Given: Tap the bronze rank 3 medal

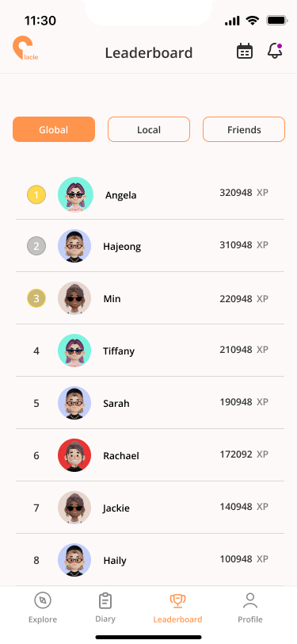Looking at the screenshot, I should pyautogui.click(x=36, y=298).
